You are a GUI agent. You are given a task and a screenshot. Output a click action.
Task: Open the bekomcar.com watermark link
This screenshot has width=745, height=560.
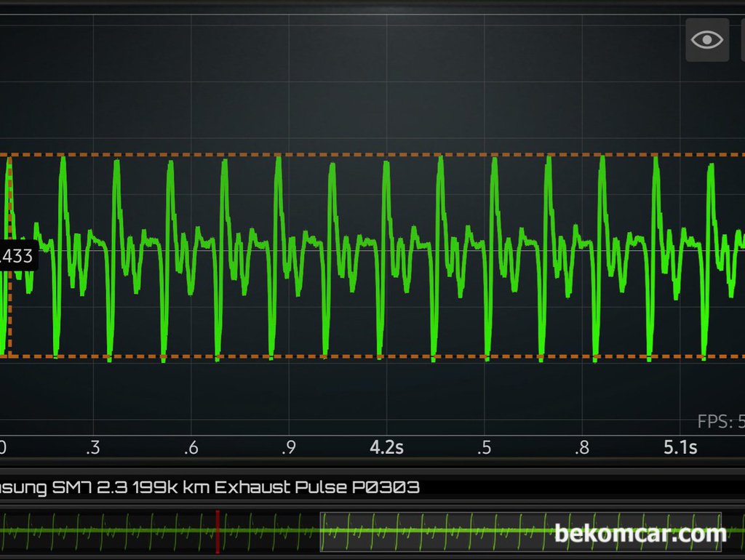click(640, 535)
